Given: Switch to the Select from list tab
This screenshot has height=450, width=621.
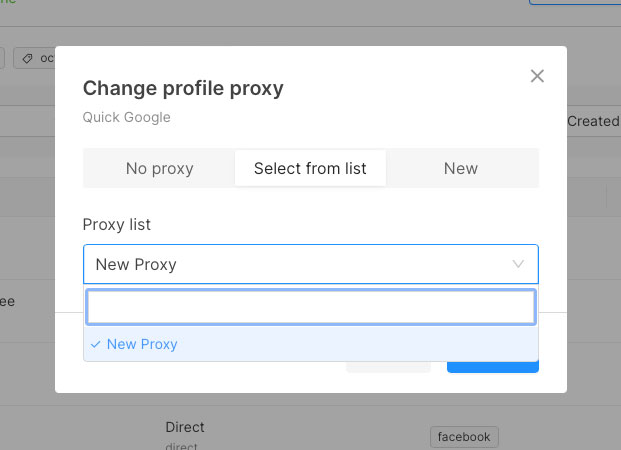Looking at the screenshot, I should [310, 168].
